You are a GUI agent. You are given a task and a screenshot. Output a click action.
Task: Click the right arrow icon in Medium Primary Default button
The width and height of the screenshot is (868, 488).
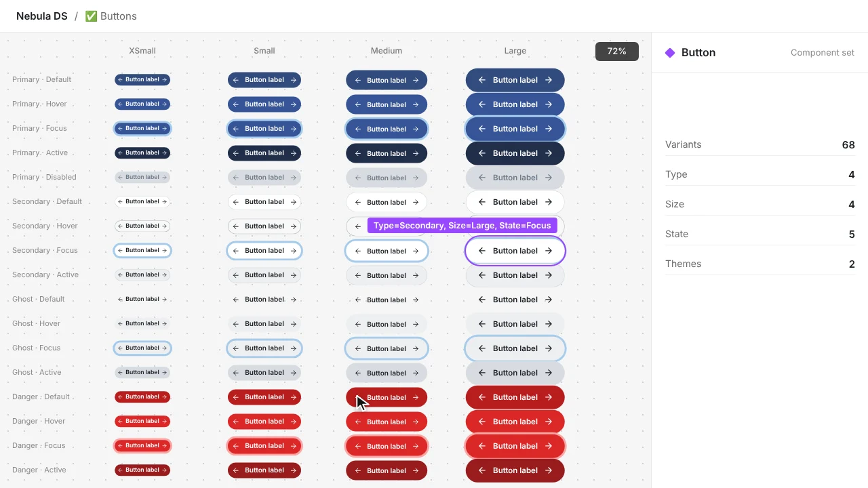(x=416, y=80)
